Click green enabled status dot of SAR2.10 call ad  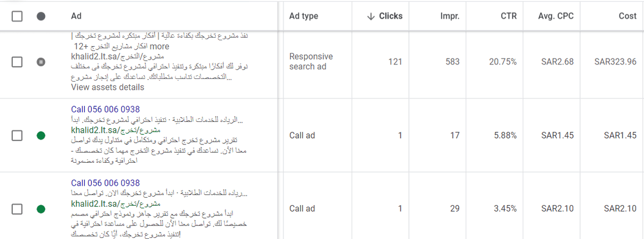pyautogui.click(x=40, y=209)
